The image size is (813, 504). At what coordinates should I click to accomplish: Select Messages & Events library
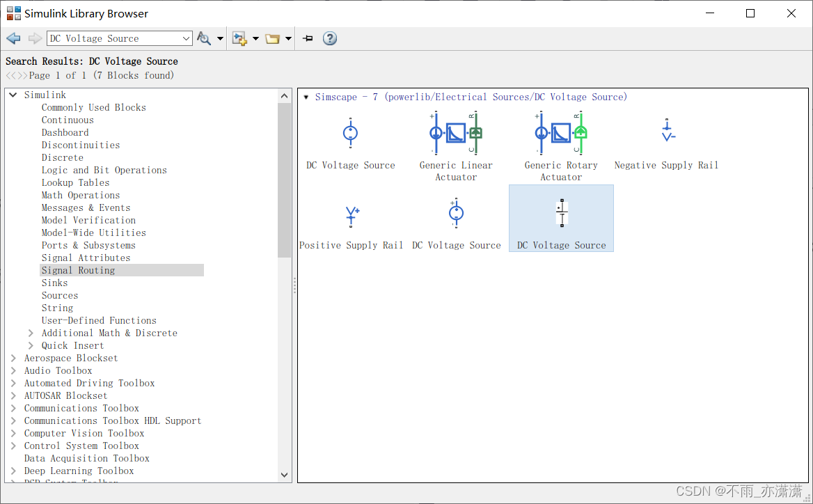tap(86, 207)
